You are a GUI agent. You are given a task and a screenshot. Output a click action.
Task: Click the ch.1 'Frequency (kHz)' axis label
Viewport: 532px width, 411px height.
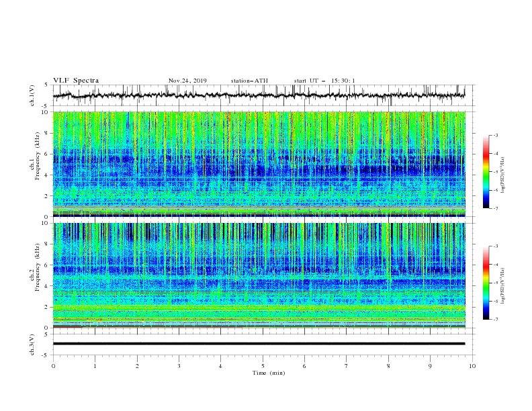[38, 157]
